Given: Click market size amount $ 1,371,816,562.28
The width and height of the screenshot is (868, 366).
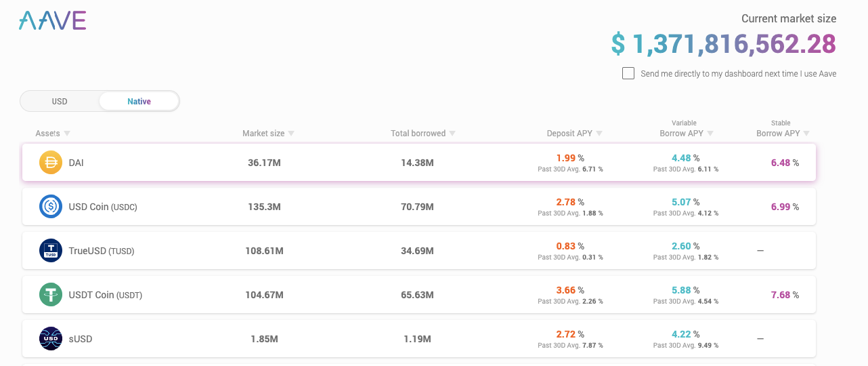Looking at the screenshot, I should click(723, 44).
